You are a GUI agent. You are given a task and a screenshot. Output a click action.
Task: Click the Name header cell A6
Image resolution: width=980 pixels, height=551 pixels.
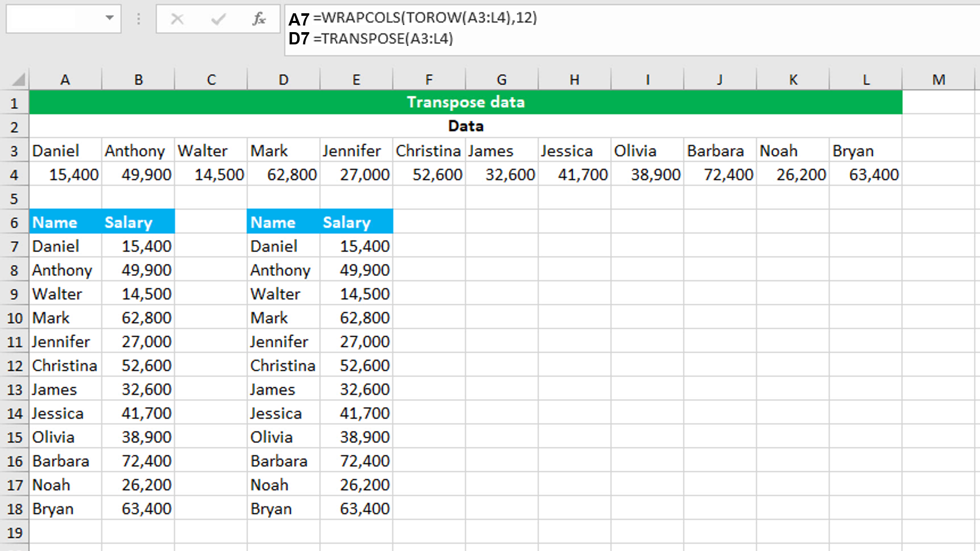(65, 222)
